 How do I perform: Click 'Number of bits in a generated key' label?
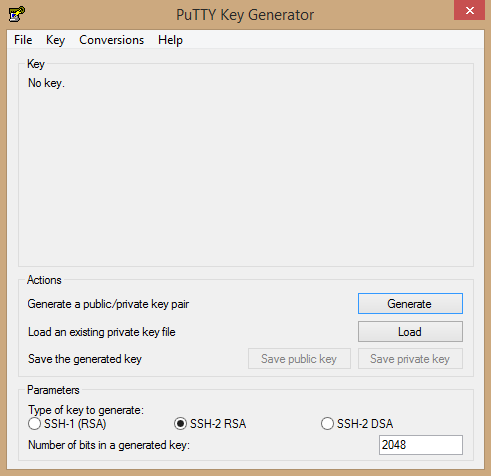pyautogui.click(x=109, y=445)
